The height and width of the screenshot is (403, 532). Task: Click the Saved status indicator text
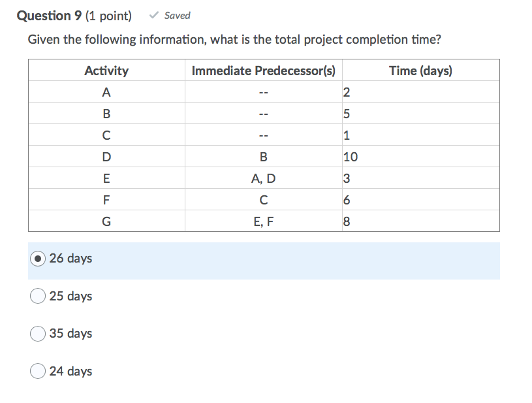coord(175,15)
